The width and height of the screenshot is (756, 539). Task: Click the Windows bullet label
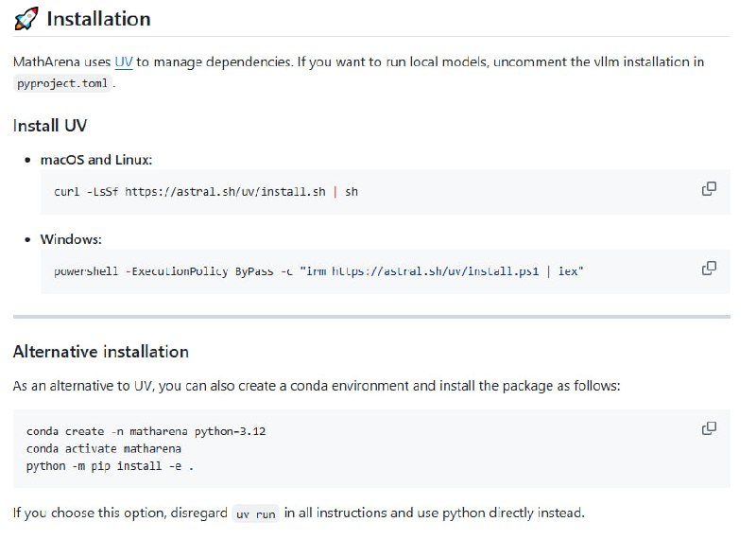point(70,239)
